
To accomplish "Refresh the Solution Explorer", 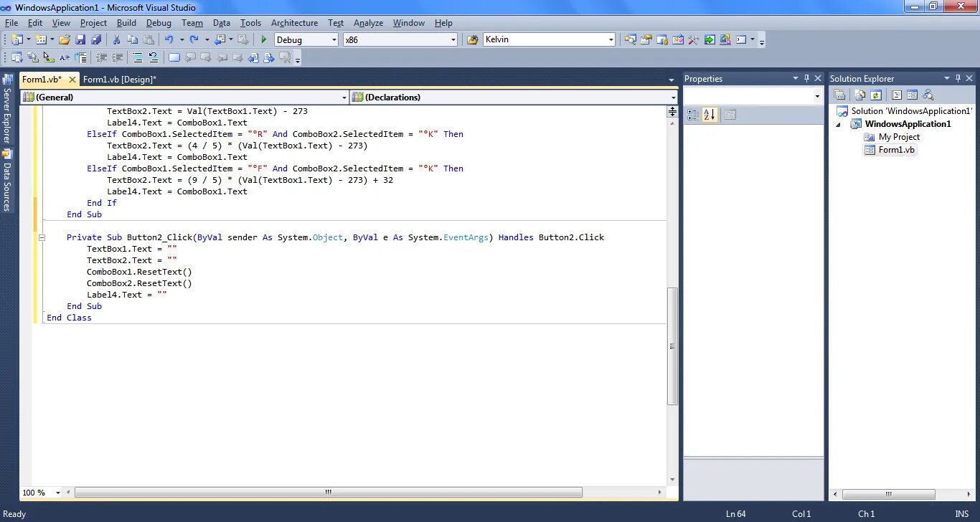I will [876, 94].
